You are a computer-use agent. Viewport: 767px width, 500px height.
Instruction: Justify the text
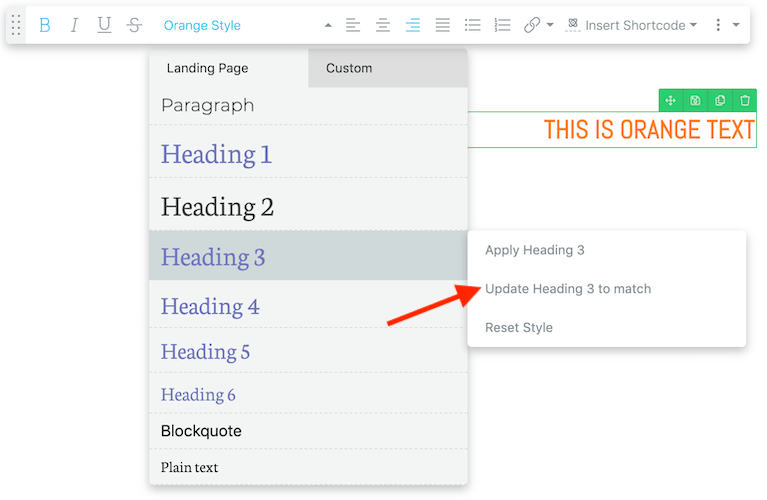[x=443, y=25]
